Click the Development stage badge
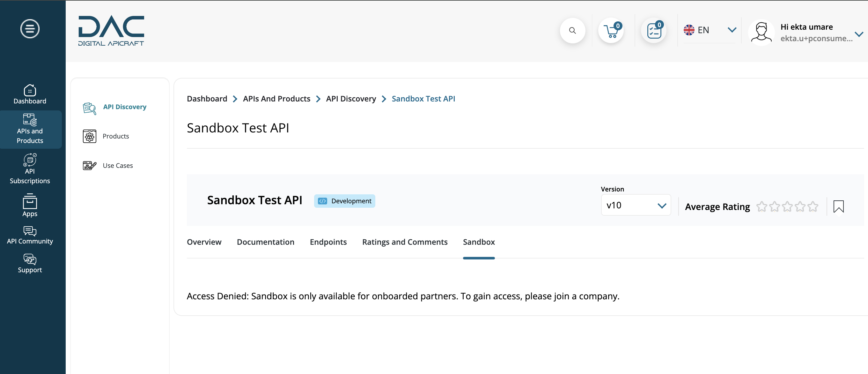Image resolution: width=868 pixels, height=374 pixels. [x=344, y=201]
